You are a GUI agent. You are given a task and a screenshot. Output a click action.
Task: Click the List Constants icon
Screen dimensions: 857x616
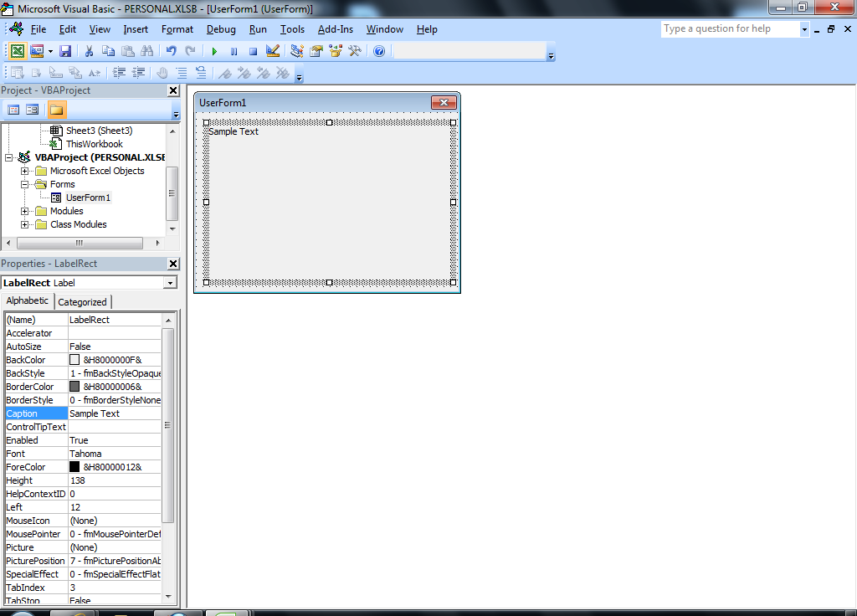point(37,72)
